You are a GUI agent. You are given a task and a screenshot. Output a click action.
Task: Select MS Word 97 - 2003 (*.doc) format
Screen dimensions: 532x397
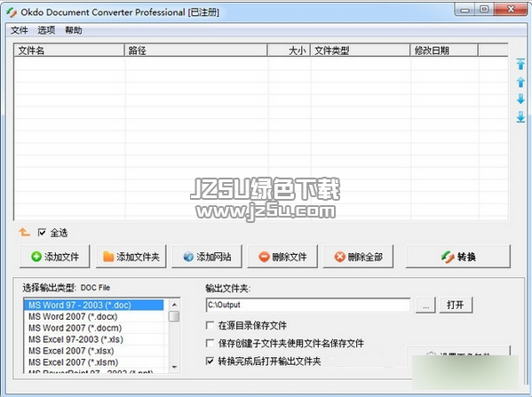tap(94, 305)
